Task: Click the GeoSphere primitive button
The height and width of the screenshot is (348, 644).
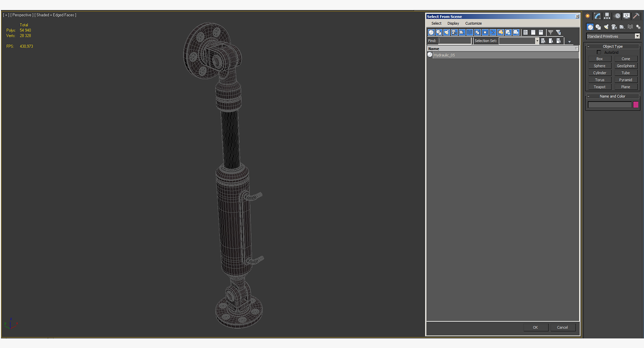Action: (x=626, y=66)
